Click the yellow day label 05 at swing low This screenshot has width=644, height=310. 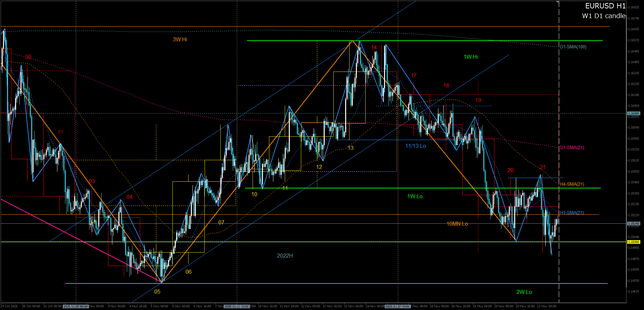157,292
